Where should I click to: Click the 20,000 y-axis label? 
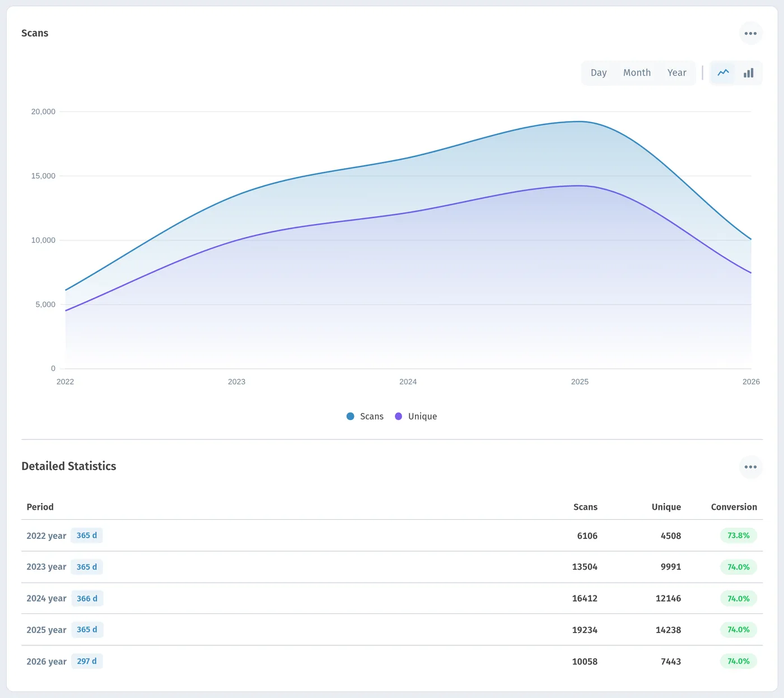[x=43, y=111]
